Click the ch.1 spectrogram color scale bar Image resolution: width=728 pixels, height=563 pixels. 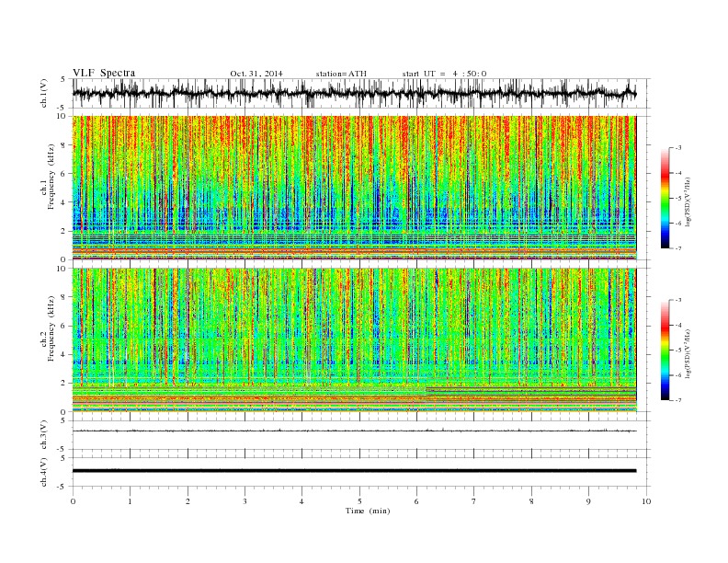665,198
